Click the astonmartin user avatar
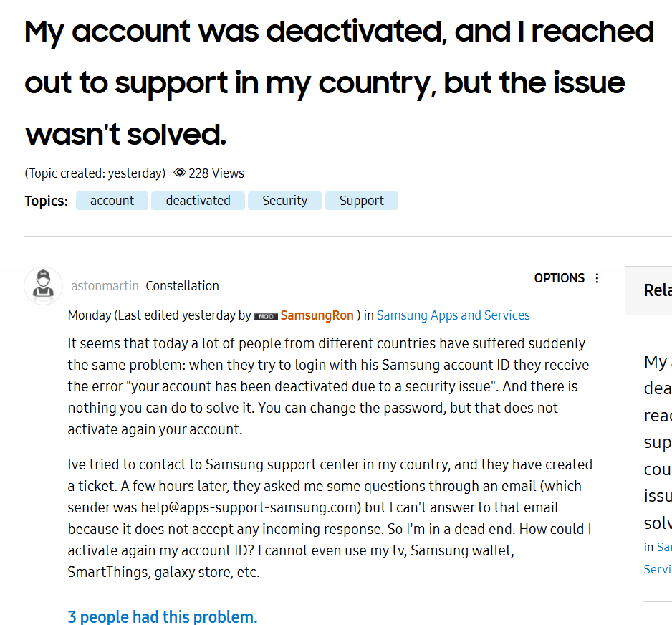The height and width of the screenshot is (625, 672). 43,285
